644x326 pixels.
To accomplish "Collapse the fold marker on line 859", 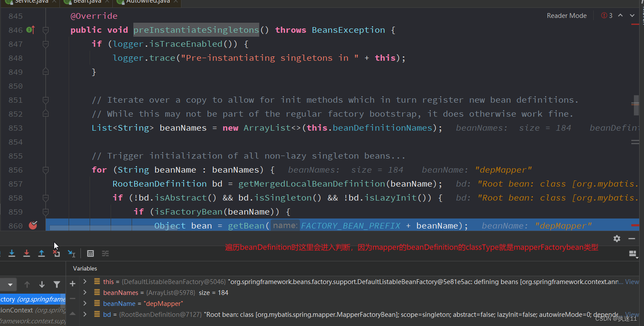I will click(45, 212).
